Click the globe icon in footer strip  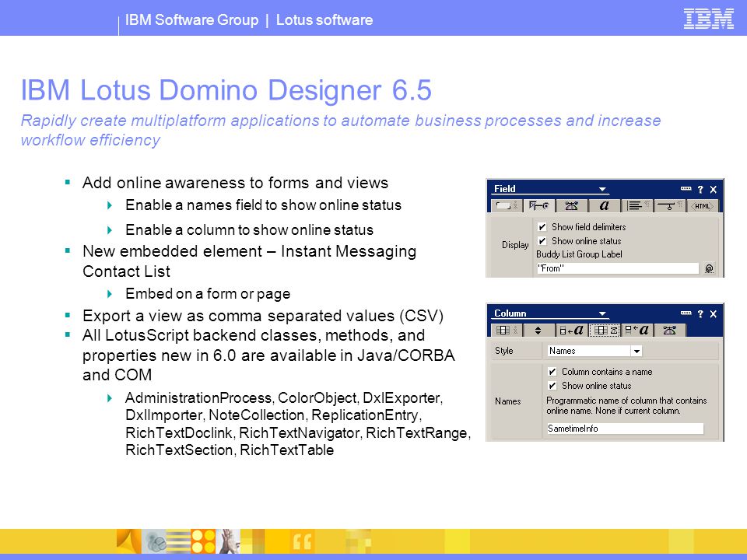(x=155, y=541)
